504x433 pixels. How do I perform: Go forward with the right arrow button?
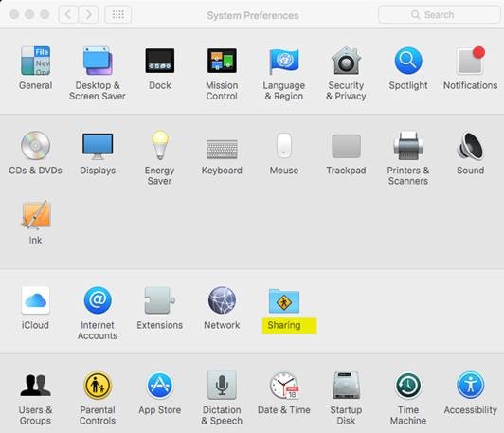coord(88,14)
